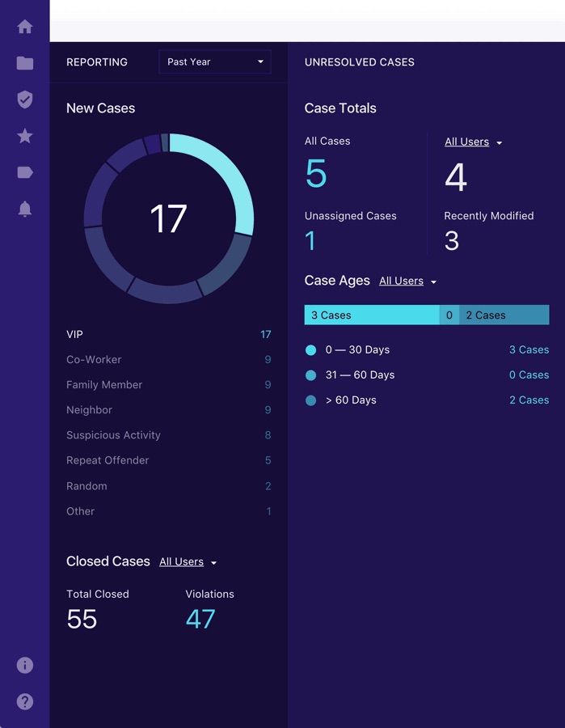
Task: Open the Past Year reporting dropdown
Action: coord(215,62)
